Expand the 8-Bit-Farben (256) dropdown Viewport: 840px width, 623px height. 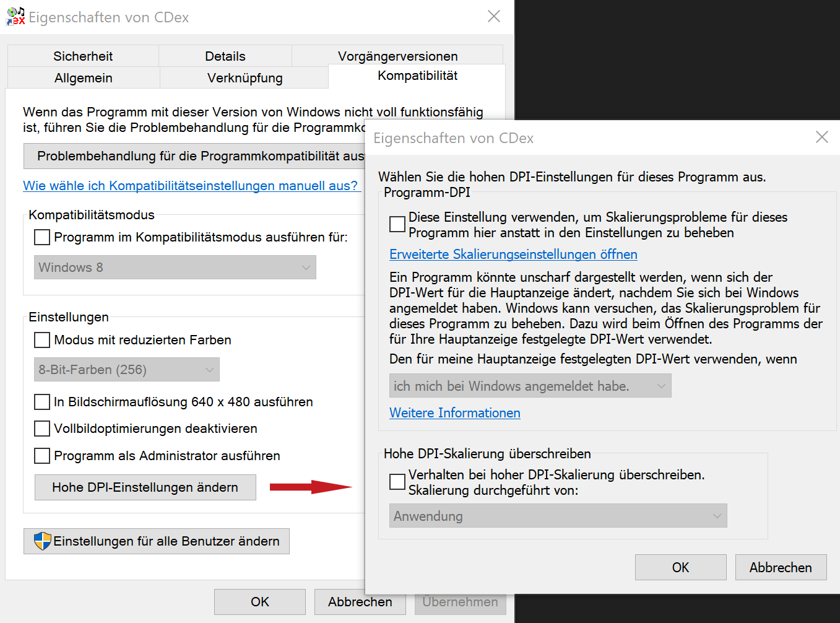(126, 370)
